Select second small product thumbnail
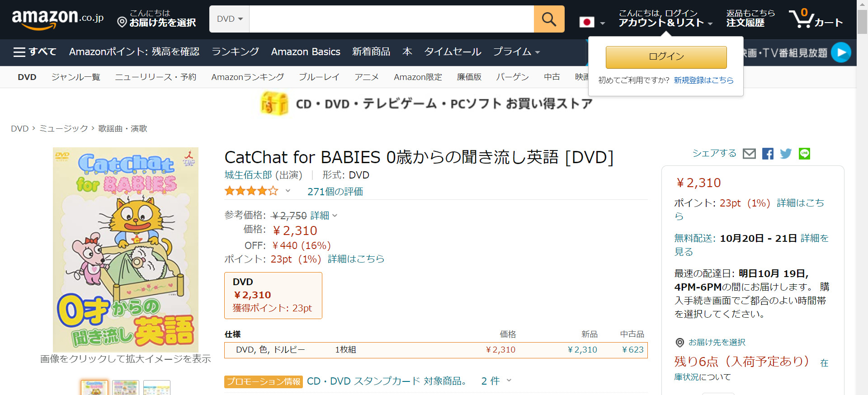This screenshot has height=395, width=868. [126, 388]
